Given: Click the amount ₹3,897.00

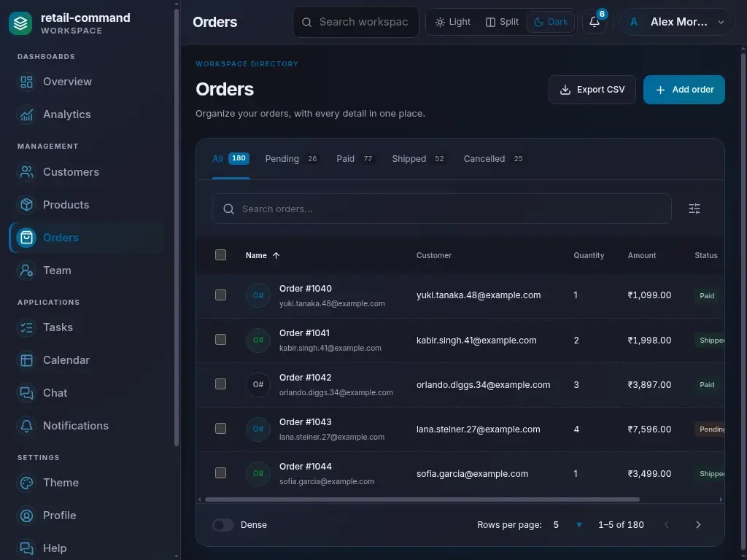Looking at the screenshot, I should tap(649, 385).
